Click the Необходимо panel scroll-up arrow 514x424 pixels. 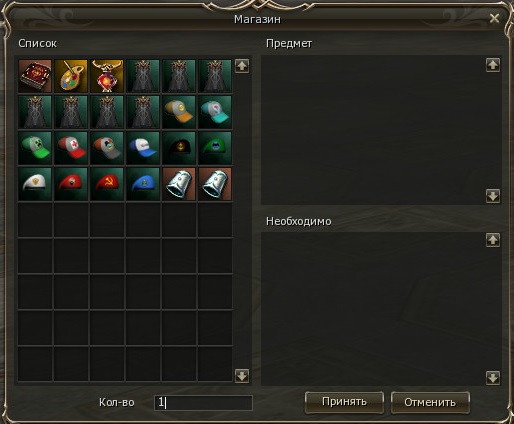tap(493, 240)
